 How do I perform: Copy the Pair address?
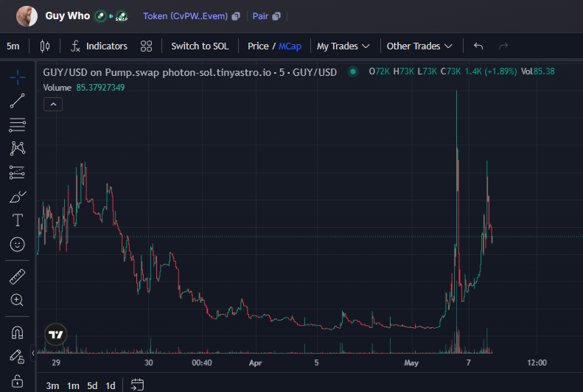[276, 16]
